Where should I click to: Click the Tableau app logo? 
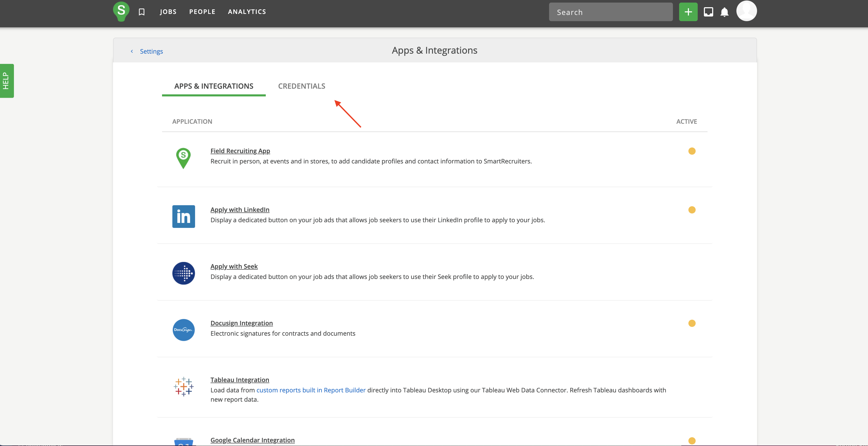(x=183, y=386)
